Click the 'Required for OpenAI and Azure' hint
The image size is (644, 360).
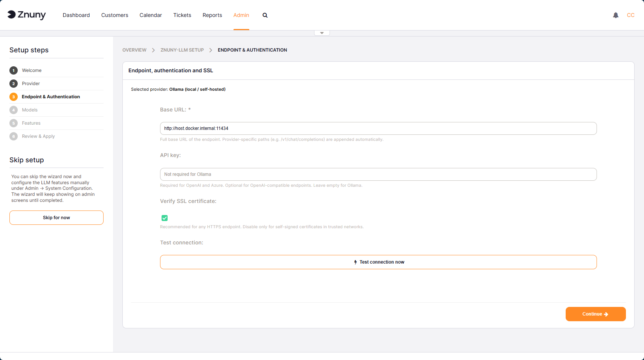(x=261, y=185)
